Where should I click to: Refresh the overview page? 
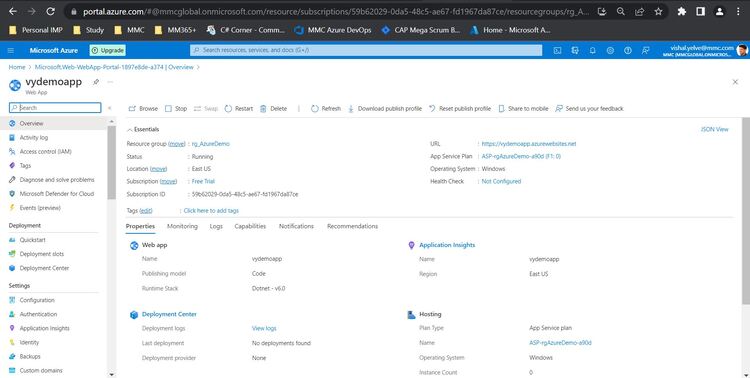(x=326, y=109)
